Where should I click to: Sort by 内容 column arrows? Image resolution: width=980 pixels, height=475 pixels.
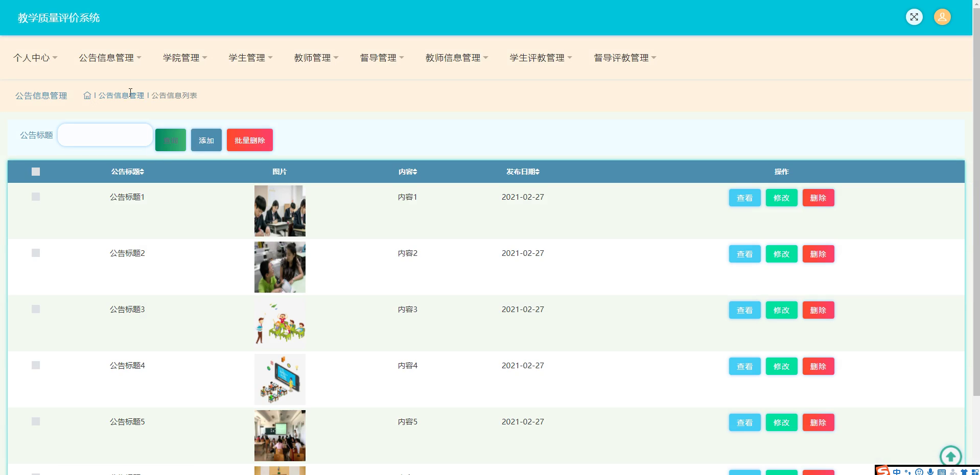point(415,172)
